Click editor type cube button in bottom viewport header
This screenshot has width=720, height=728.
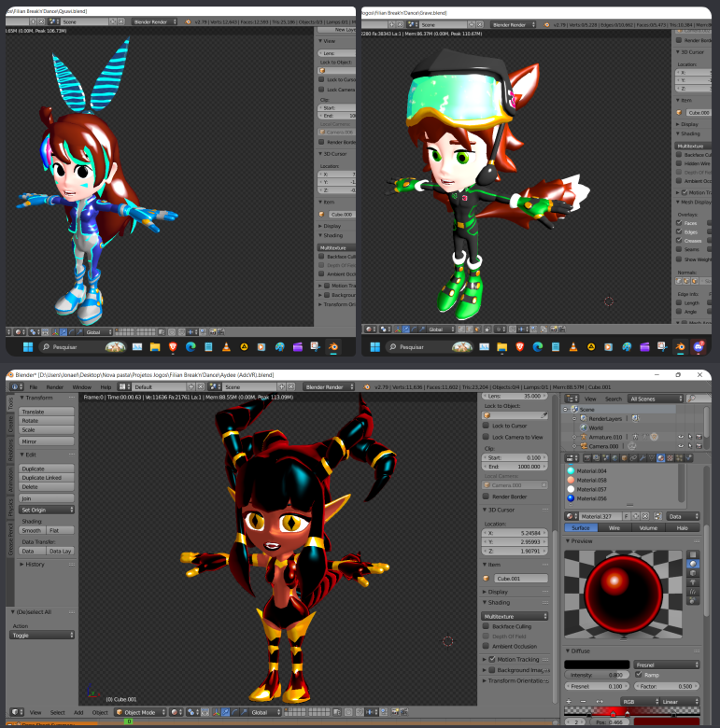[18, 712]
